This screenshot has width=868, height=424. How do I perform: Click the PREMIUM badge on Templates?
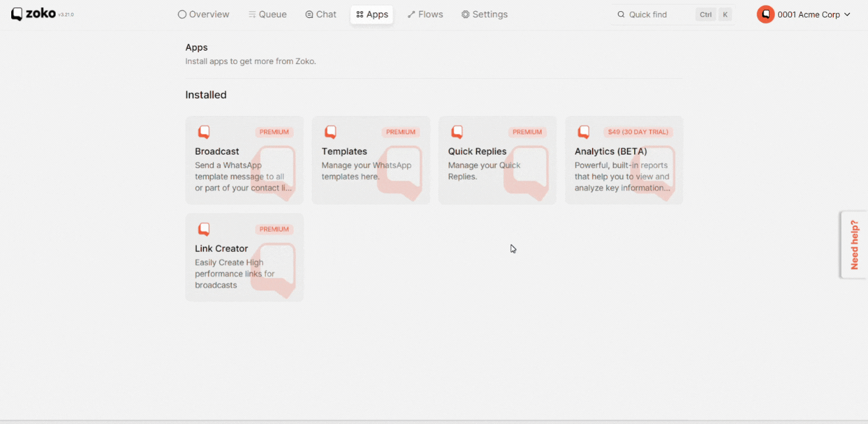[400, 132]
